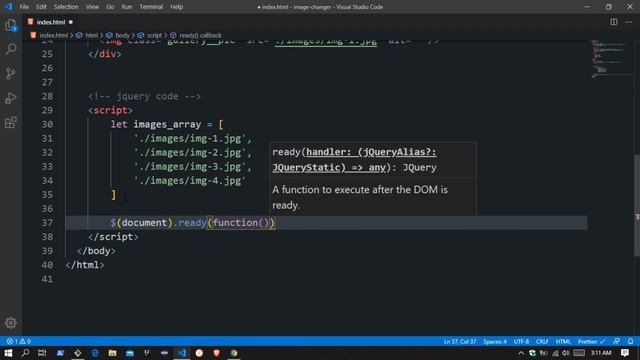The width and height of the screenshot is (640, 360).
Task: Open the View menu
Action: pos(92,7)
